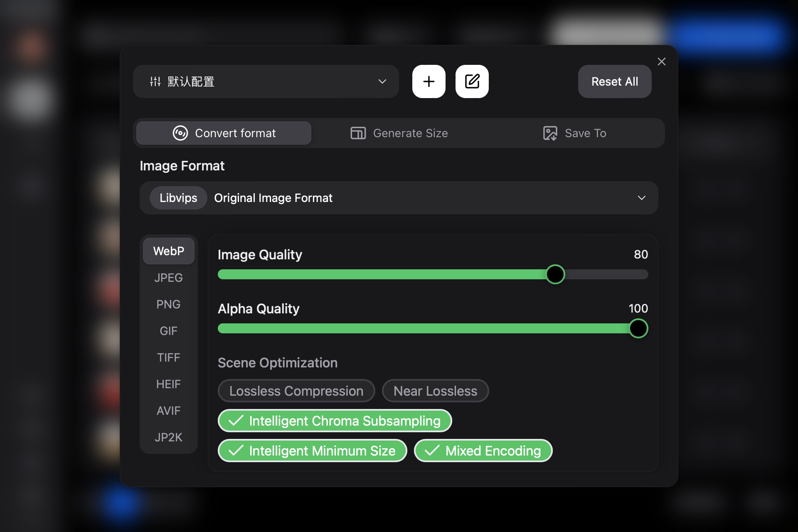Click the Generate Size layout icon

click(x=358, y=133)
